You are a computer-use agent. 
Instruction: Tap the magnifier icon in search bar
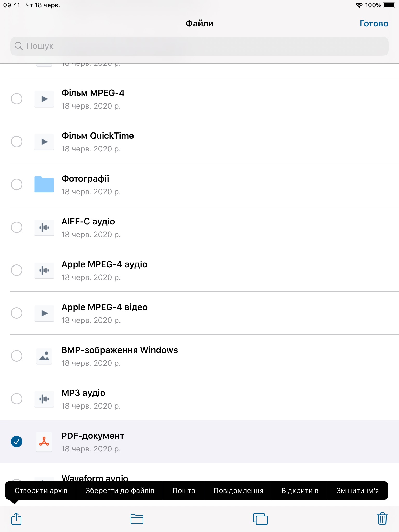tap(19, 46)
